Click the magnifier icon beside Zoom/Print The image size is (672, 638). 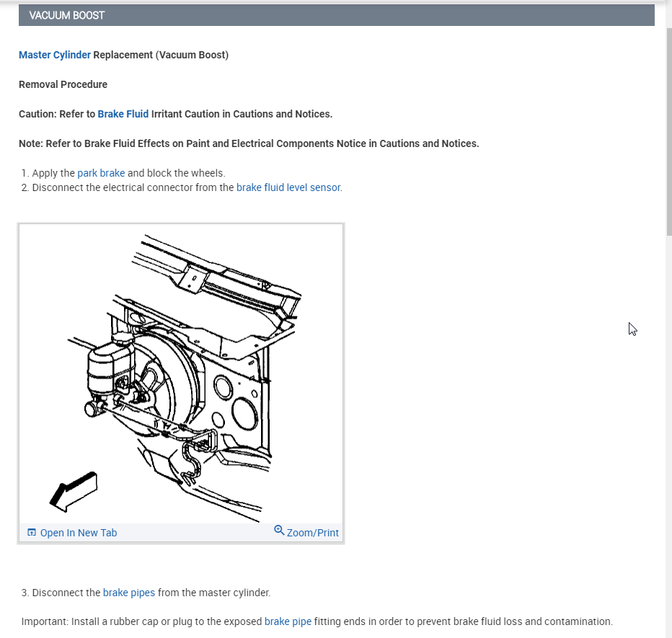[279, 530]
